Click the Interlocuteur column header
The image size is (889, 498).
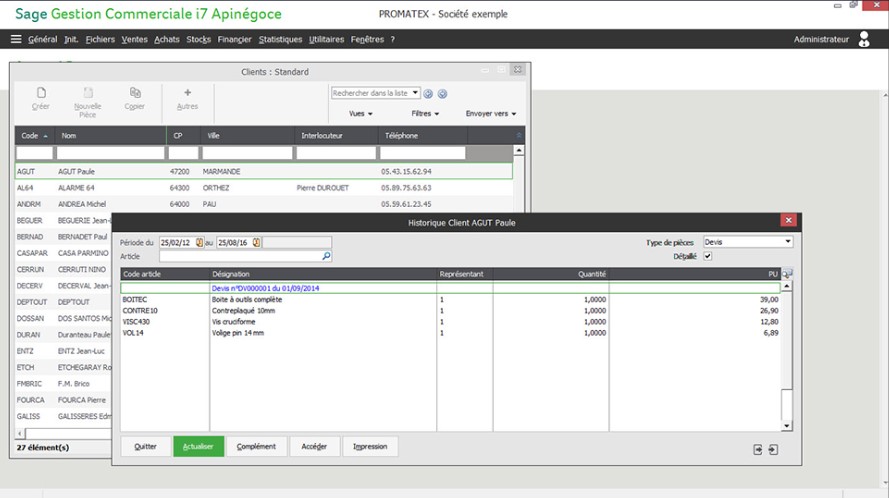337,136
